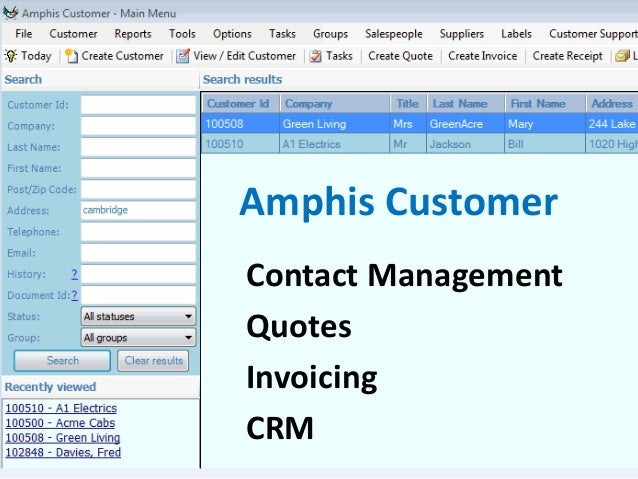Sort by First Name column header

coord(545,103)
